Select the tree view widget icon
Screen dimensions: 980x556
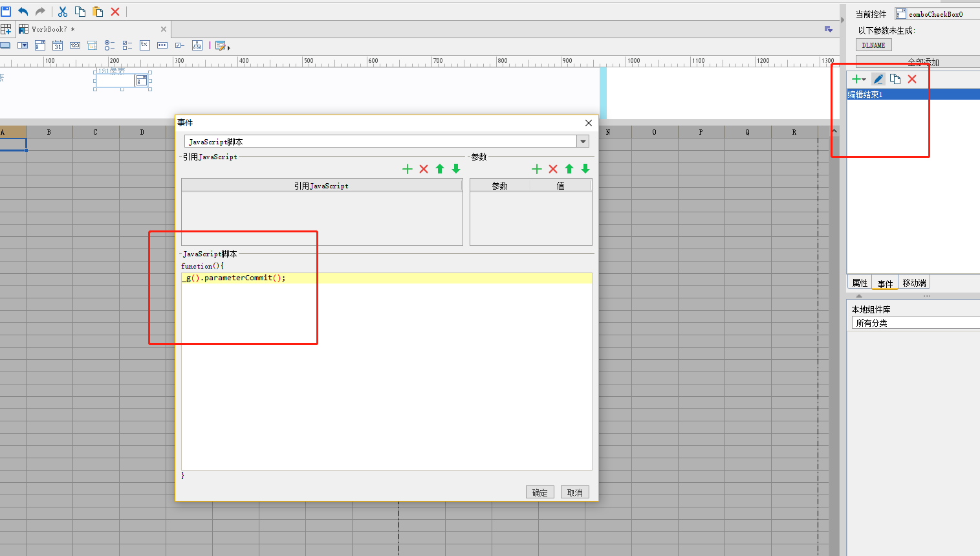[197, 45]
